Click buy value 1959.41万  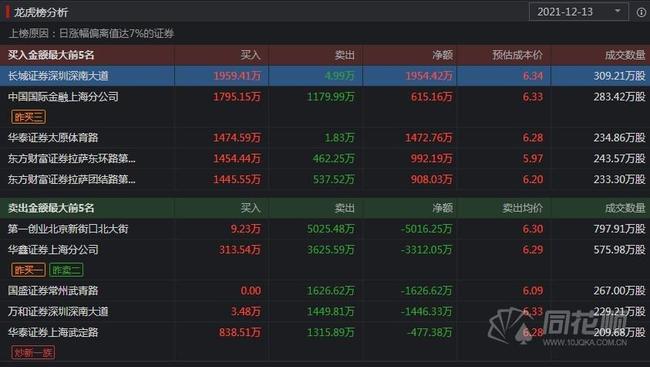pyautogui.click(x=237, y=76)
